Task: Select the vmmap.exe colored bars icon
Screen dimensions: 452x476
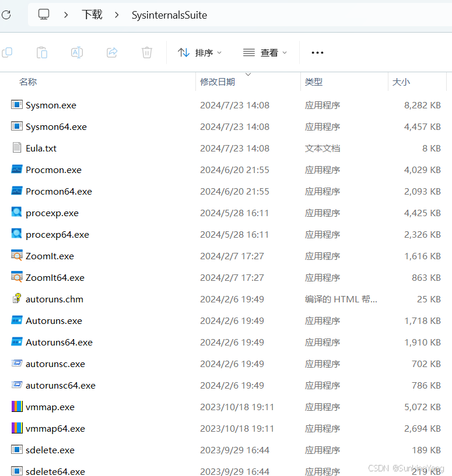Action: (x=17, y=406)
